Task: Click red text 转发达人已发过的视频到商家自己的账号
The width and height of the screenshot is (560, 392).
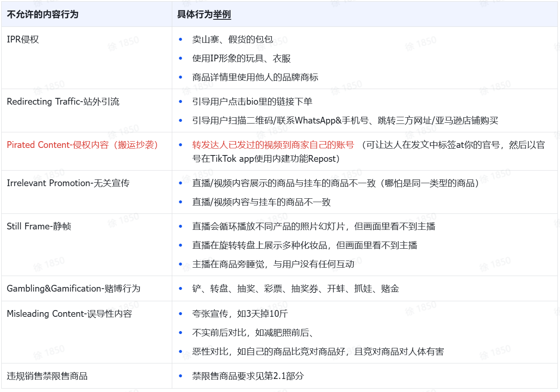Action: (x=273, y=145)
